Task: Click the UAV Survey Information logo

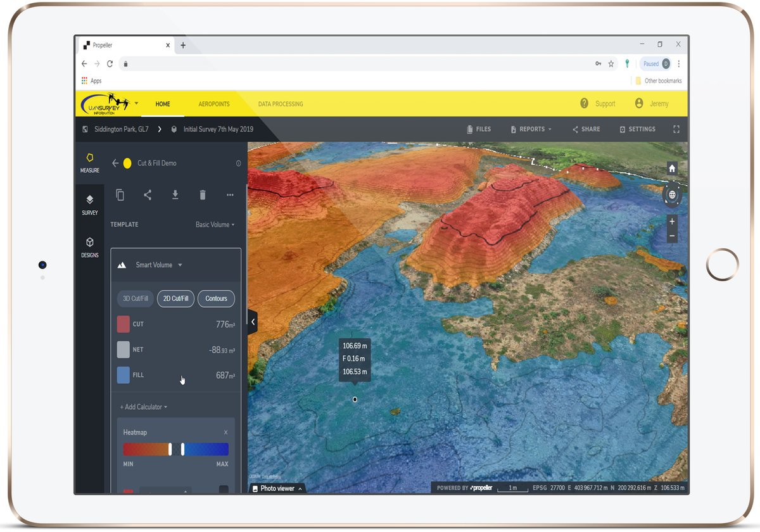Action: click(x=106, y=104)
